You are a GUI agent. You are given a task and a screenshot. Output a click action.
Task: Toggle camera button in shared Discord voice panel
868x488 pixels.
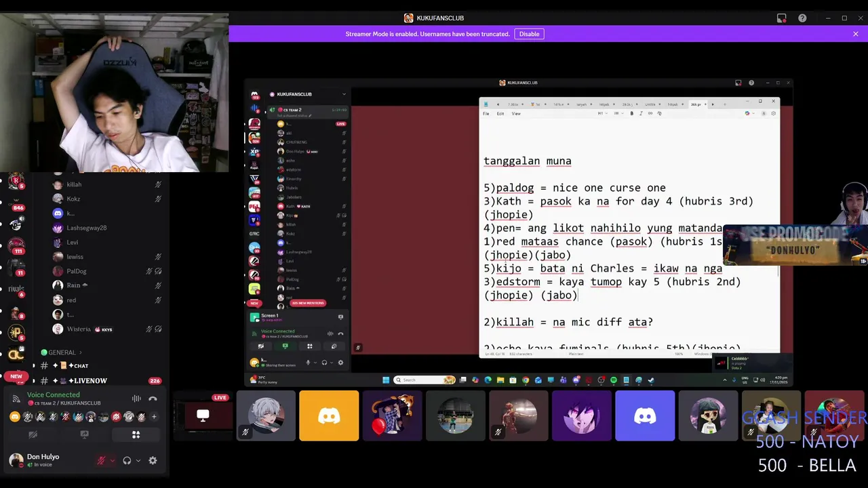[261, 346]
